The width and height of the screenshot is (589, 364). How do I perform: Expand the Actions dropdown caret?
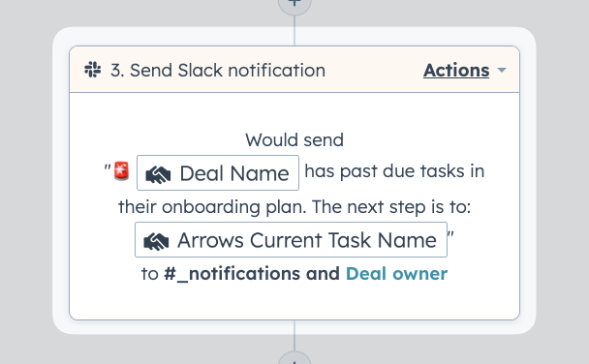(502, 70)
